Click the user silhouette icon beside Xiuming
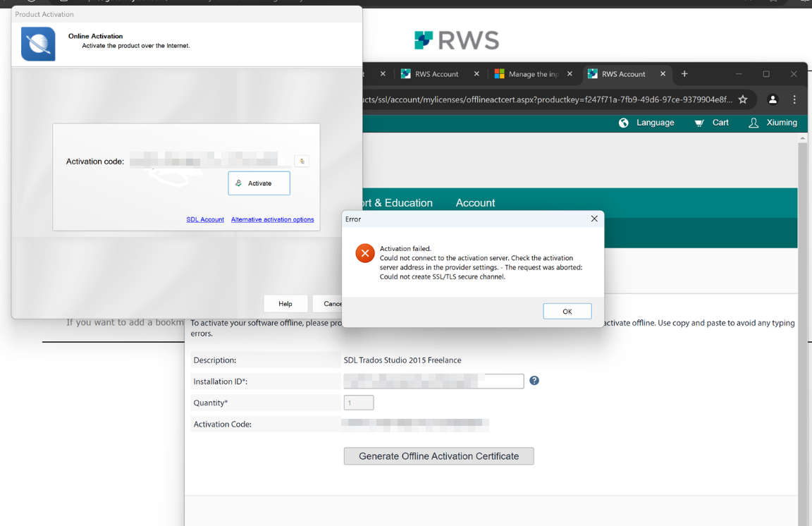 tap(753, 123)
